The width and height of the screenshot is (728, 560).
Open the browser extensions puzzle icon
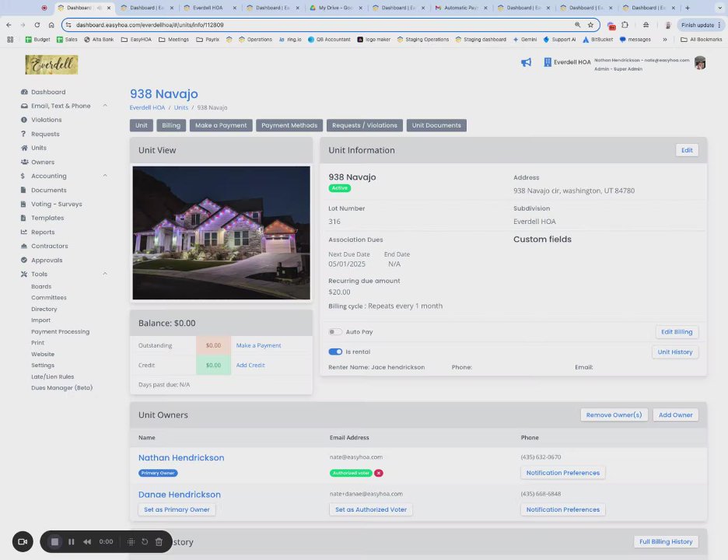(x=625, y=25)
